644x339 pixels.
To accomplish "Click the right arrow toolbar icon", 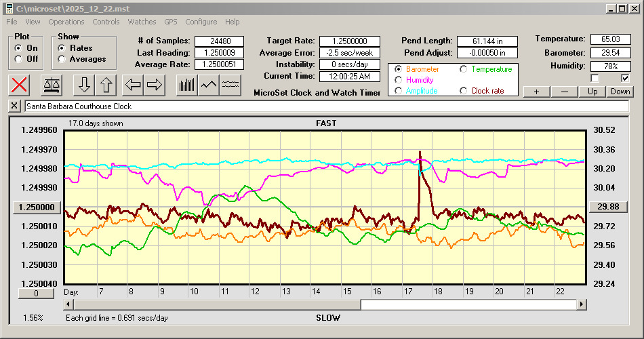I will pos(155,85).
